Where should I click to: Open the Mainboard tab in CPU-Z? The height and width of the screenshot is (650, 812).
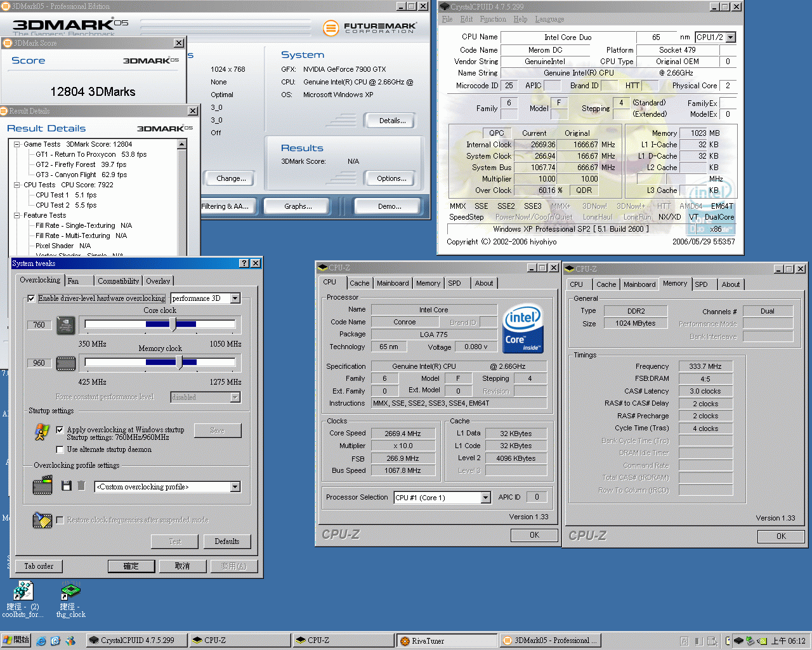[392, 283]
